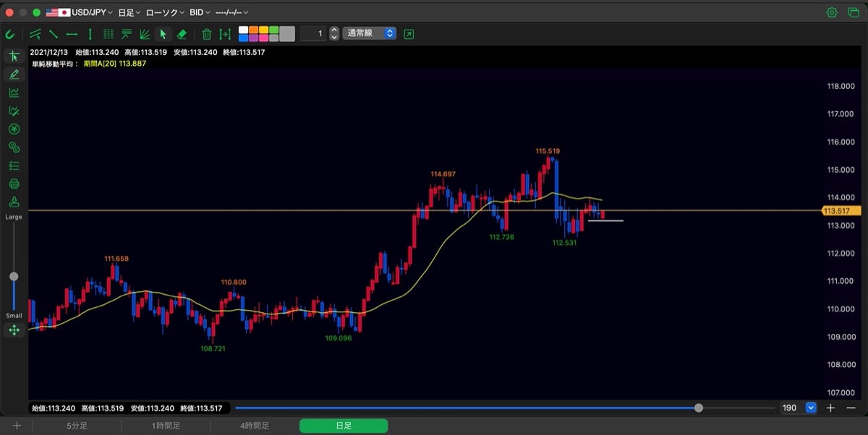This screenshot has height=435, width=868.
Task: Open the yen currency sidebar icon
Action: point(14,129)
